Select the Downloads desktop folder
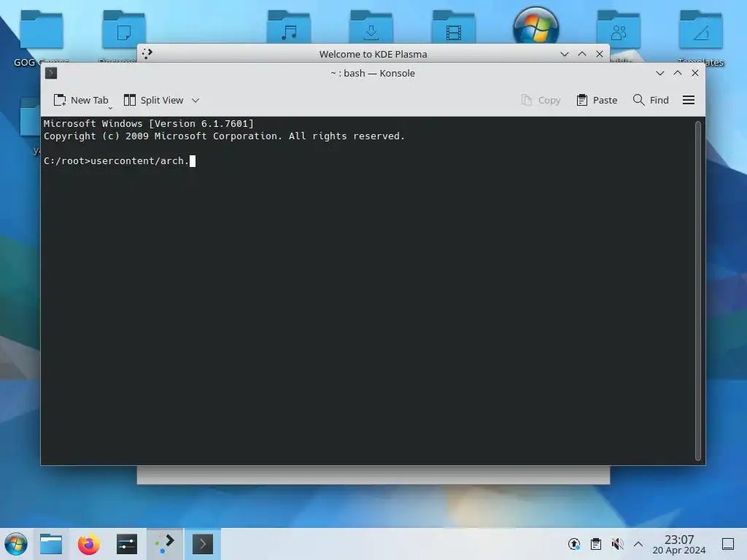The height and width of the screenshot is (560, 747). click(x=371, y=28)
